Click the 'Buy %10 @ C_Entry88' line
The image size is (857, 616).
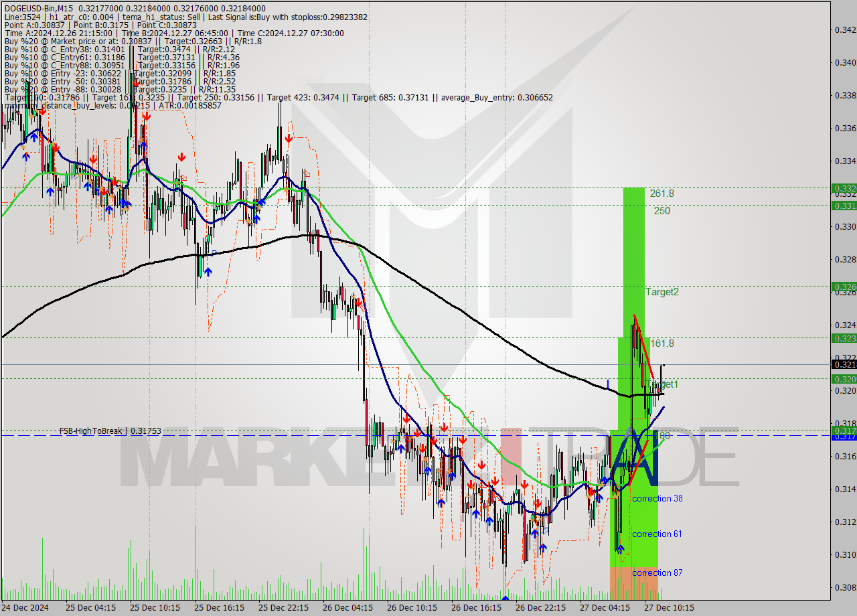122,65
